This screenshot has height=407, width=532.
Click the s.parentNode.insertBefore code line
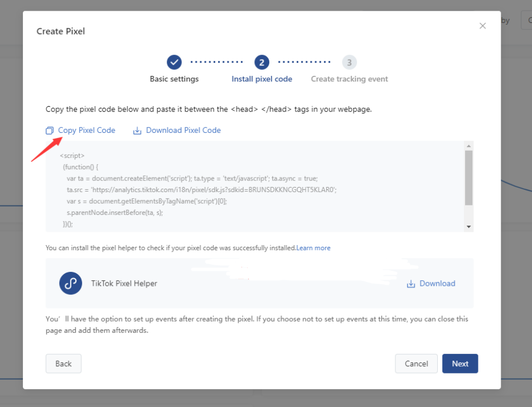coord(115,213)
